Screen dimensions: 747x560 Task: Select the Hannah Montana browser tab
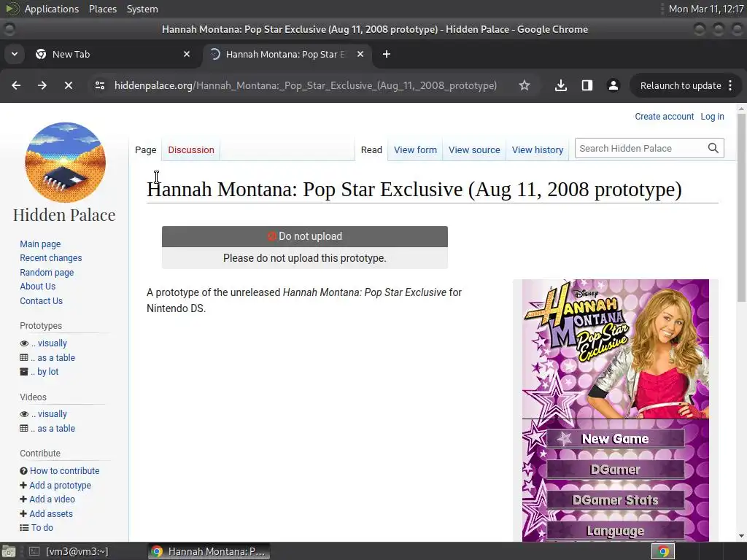coord(287,54)
